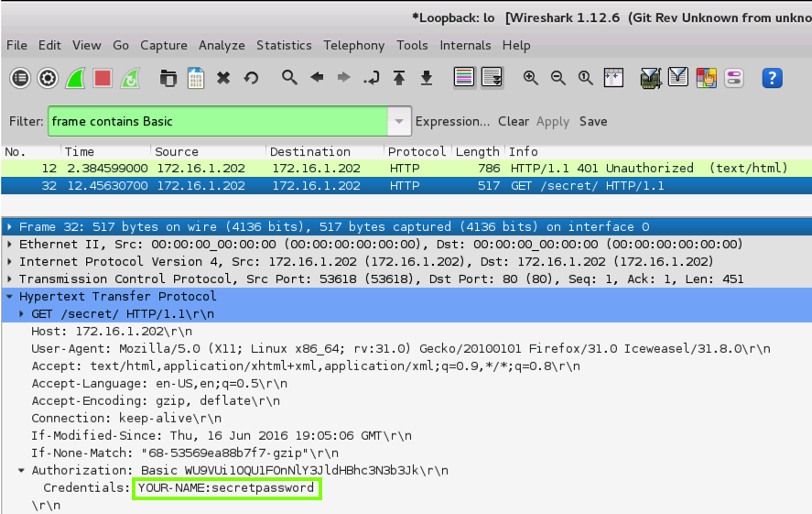Image resolution: width=812 pixels, height=514 pixels.
Task: Open help question mark icon
Action: point(772,78)
